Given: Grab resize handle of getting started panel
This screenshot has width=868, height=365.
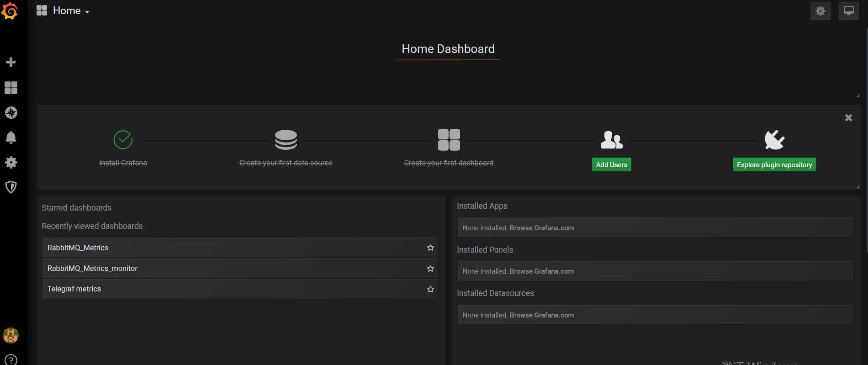Looking at the screenshot, I should [858, 187].
